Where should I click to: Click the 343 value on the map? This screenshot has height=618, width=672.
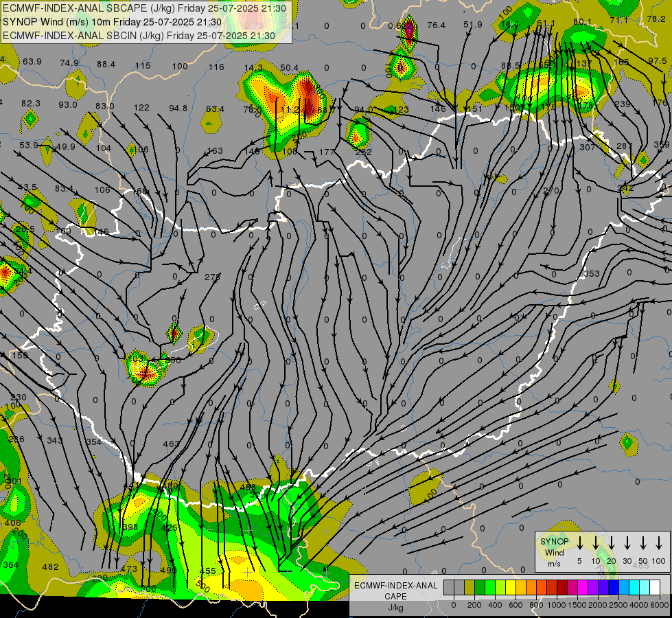pyautogui.click(x=54, y=440)
